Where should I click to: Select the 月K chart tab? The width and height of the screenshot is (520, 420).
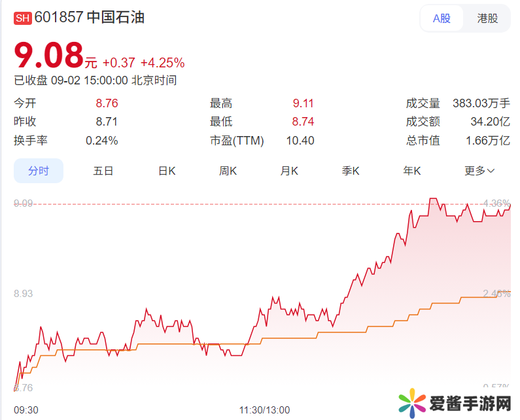[289, 171]
